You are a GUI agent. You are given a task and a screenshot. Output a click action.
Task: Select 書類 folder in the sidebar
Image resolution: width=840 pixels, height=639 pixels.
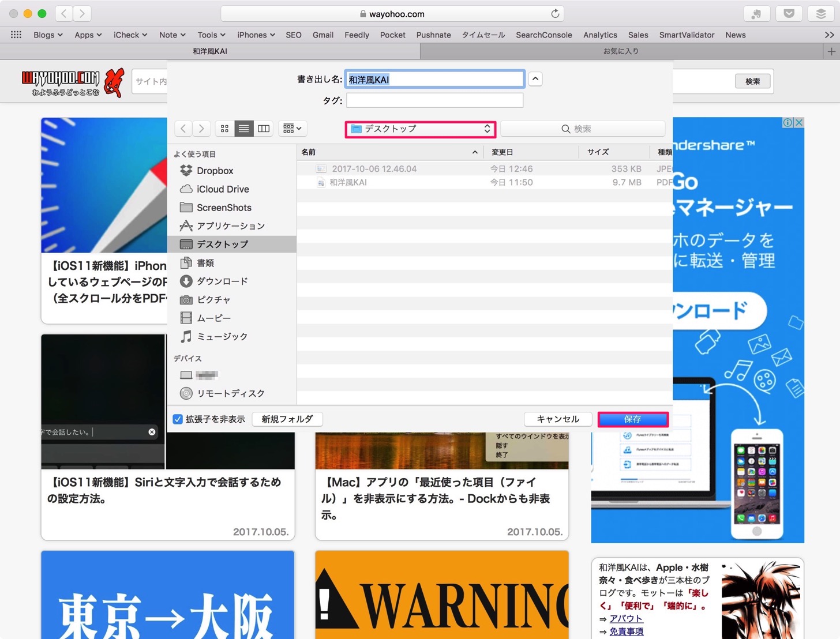232,263
